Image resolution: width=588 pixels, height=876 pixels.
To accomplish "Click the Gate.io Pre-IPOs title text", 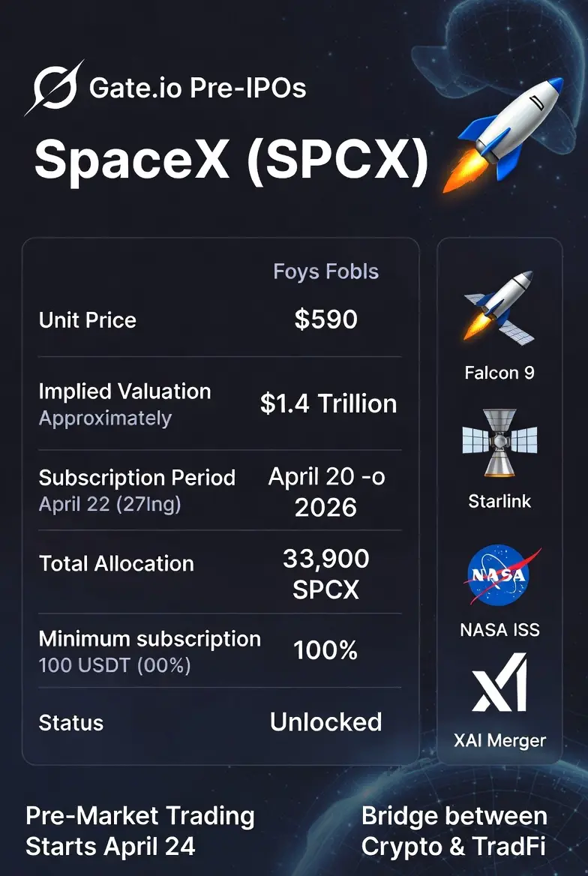I will (x=198, y=88).
